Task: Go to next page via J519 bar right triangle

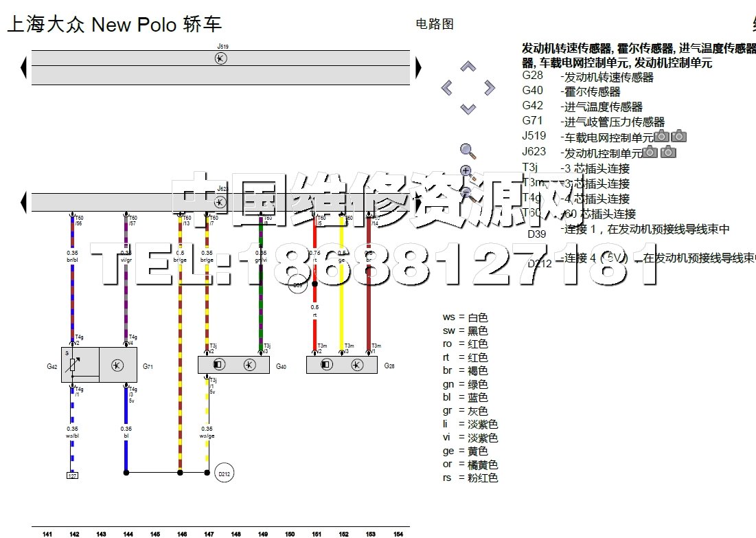Action: click(x=418, y=67)
